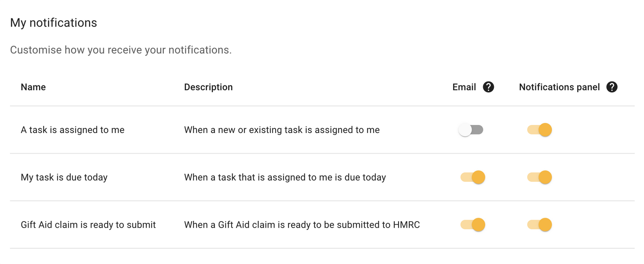The width and height of the screenshot is (644, 264).
Task: Select the 'A task is assigned to me' row
Action: coord(73,130)
